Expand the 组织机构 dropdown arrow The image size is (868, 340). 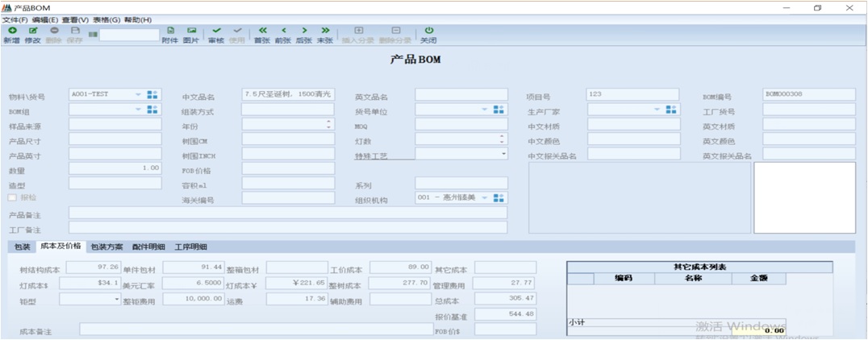pyautogui.click(x=484, y=198)
